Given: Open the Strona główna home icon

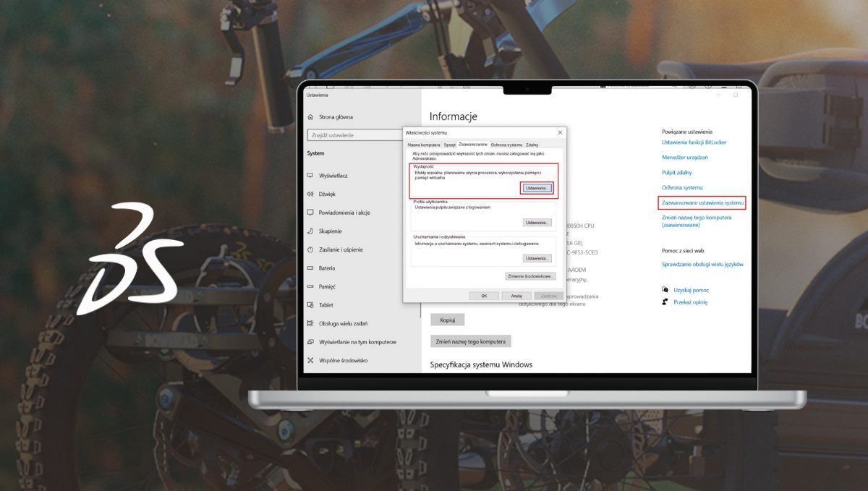Looking at the screenshot, I should coord(310,116).
